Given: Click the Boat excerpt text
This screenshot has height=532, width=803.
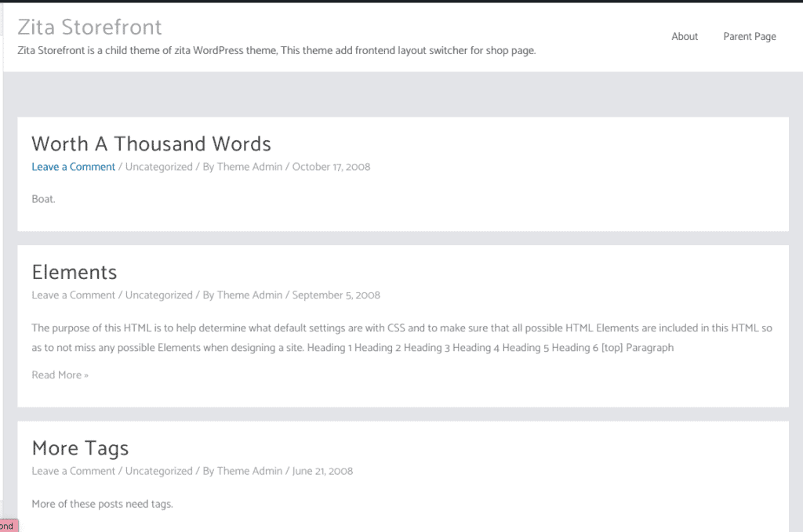Looking at the screenshot, I should click(44, 199).
